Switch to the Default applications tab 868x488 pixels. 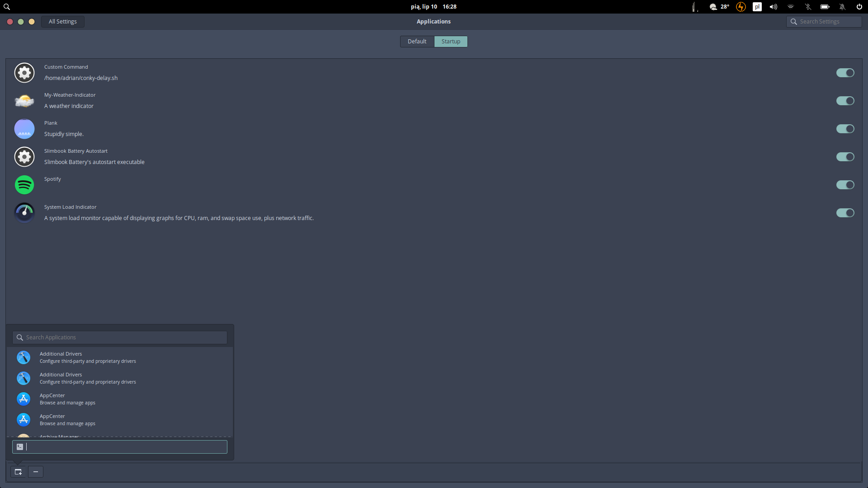coord(417,41)
